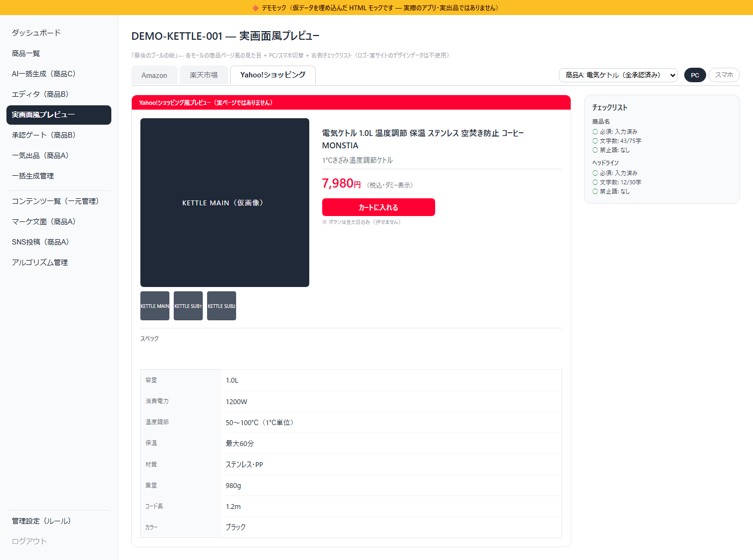Switch preview to PC mode
The width and height of the screenshot is (753, 560).
695,75
